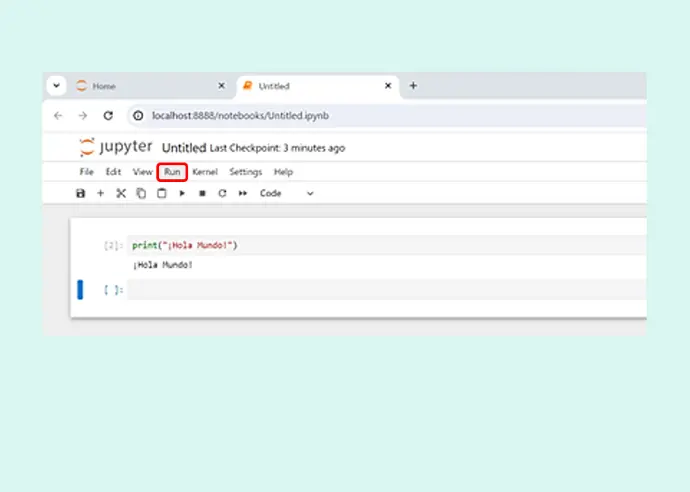Click the print("¡Hola Mundo!") code cell
Screen dimensions: 690x492
387,245
